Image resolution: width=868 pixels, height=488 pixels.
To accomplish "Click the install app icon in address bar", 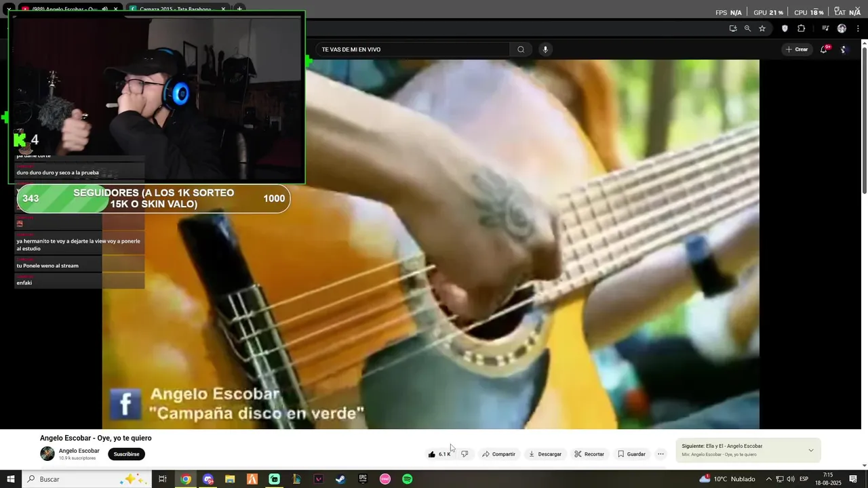I will pyautogui.click(x=733, y=28).
